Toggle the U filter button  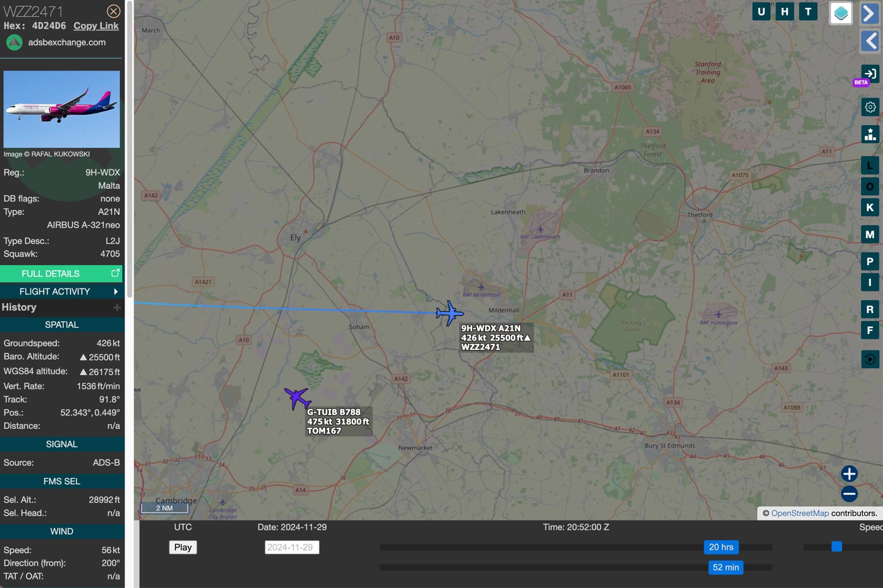tap(761, 12)
